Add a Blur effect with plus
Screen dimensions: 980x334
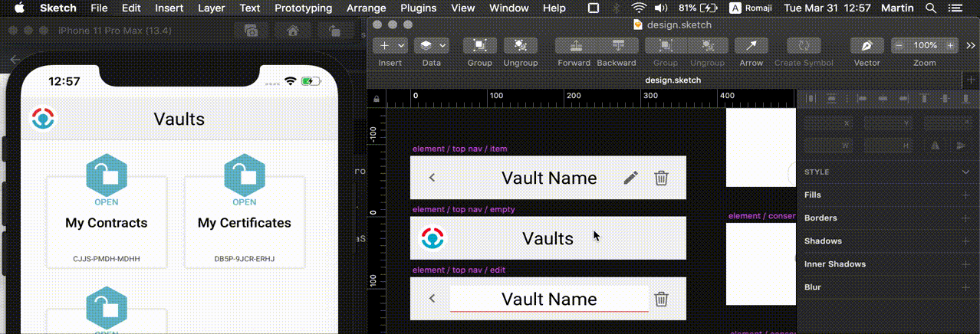tap(965, 287)
